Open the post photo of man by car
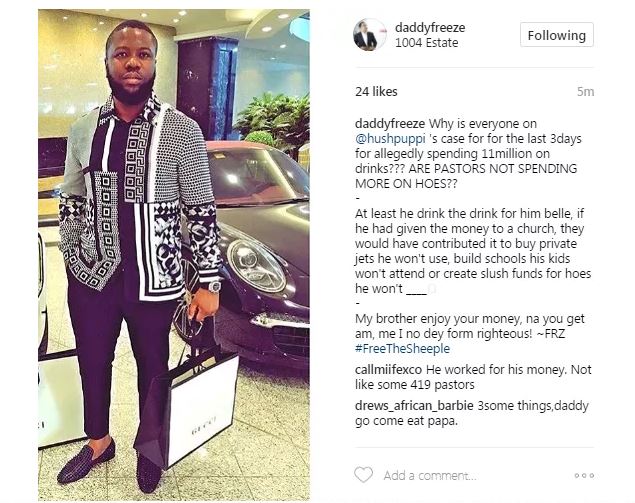Image resolution: width=635 pixels, height=503 pixels. (174, 255)
